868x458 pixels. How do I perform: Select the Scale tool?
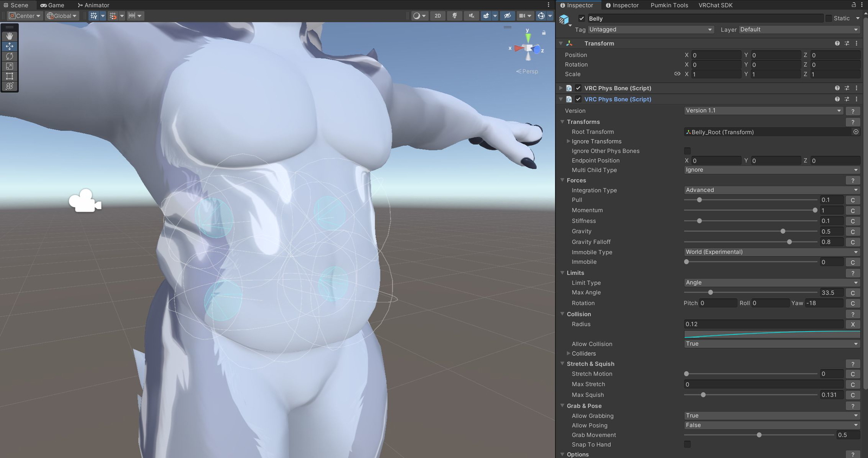click(x=10, y=66)
